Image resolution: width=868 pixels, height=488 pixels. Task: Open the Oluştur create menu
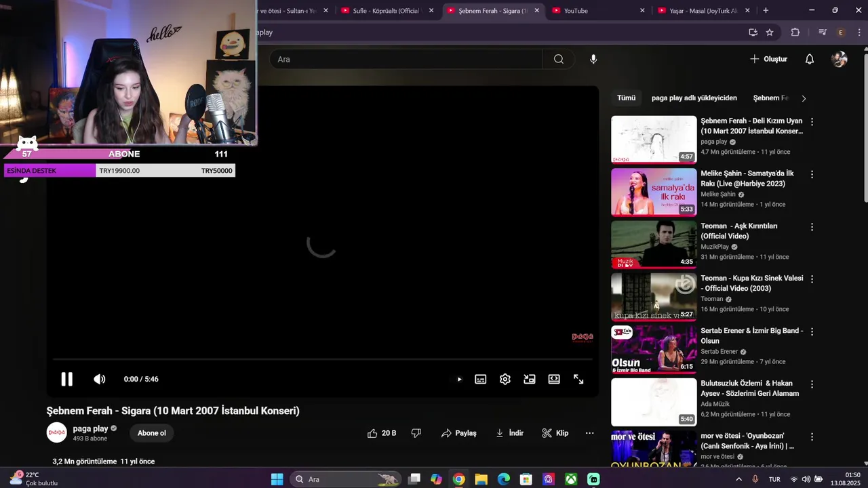click(x=769, y=59)
